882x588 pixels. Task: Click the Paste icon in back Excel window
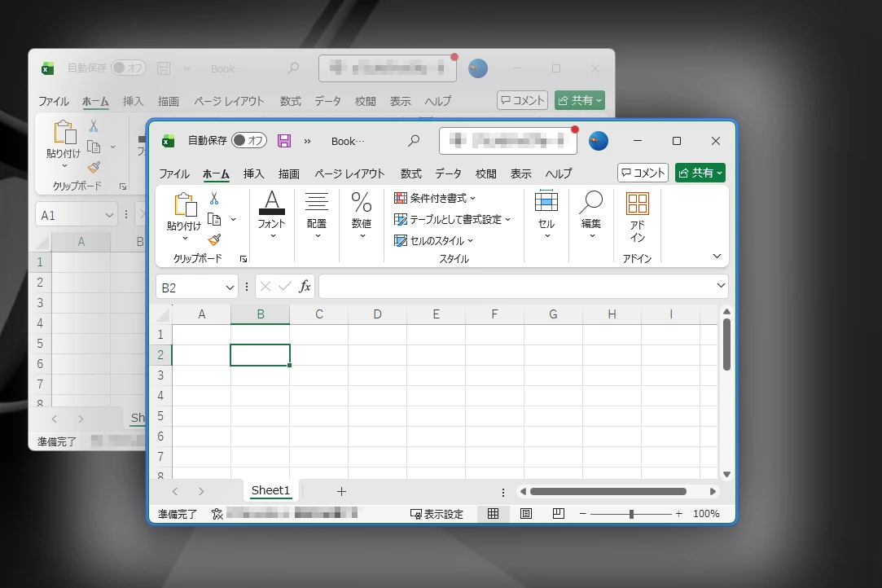64,132
